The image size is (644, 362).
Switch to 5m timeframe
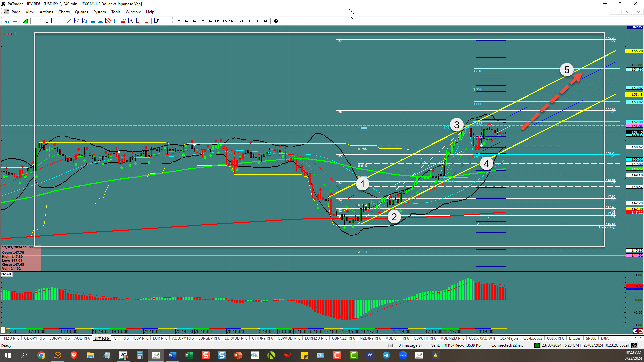click(194, 21)
